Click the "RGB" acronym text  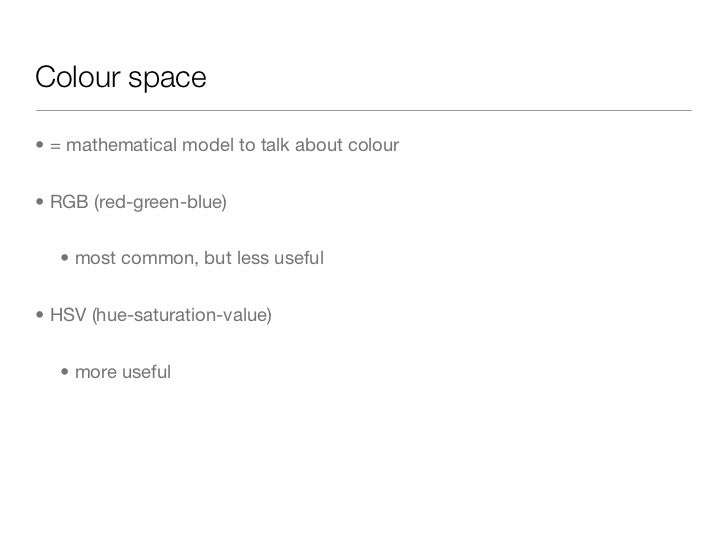[x=76, y=204]
